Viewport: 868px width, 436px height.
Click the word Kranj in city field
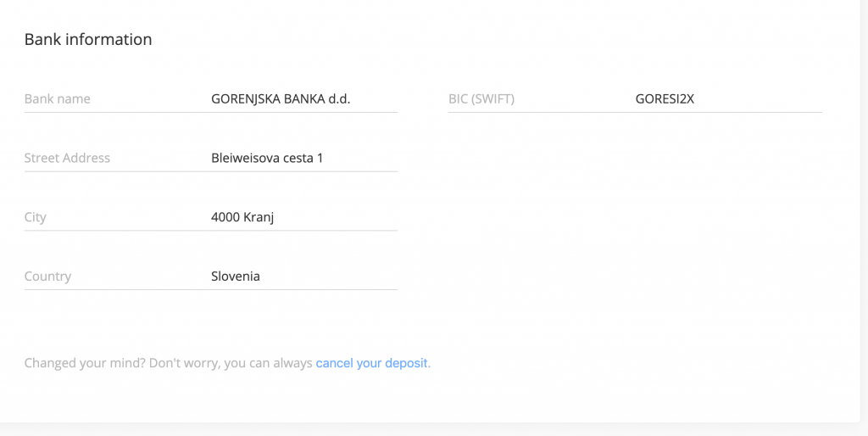tap(259, 217)
